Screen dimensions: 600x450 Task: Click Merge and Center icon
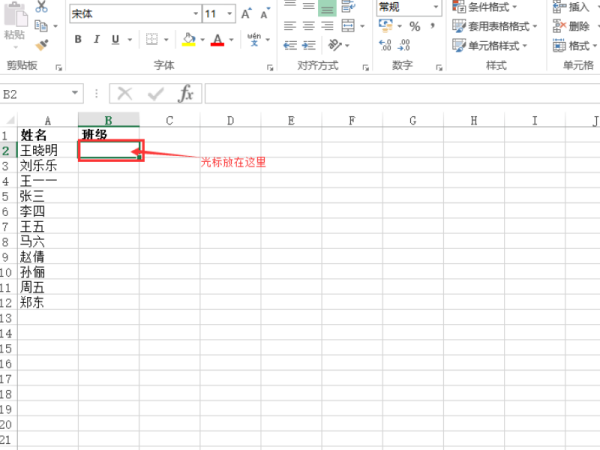click(x=348, y=26)
